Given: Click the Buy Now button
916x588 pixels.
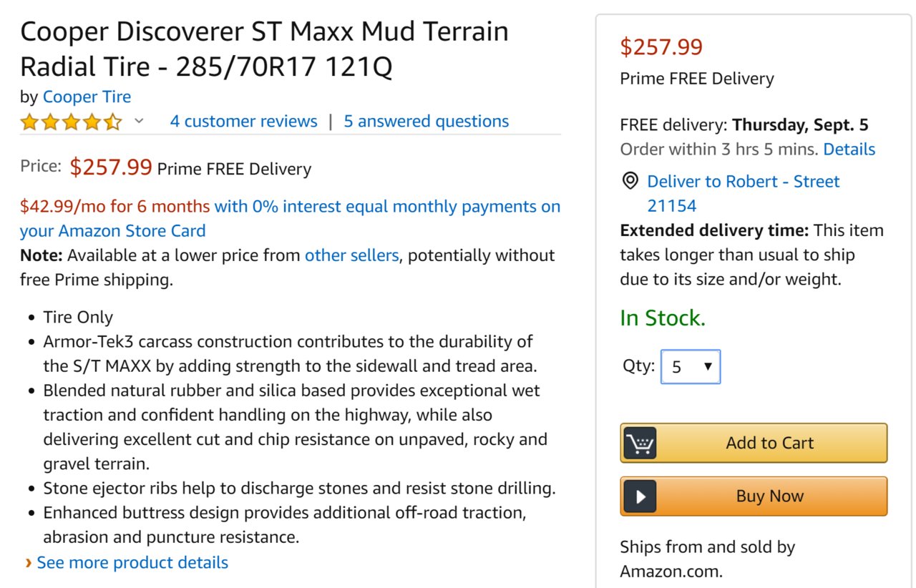Looking at the screenshot, I should coord(754,496).
